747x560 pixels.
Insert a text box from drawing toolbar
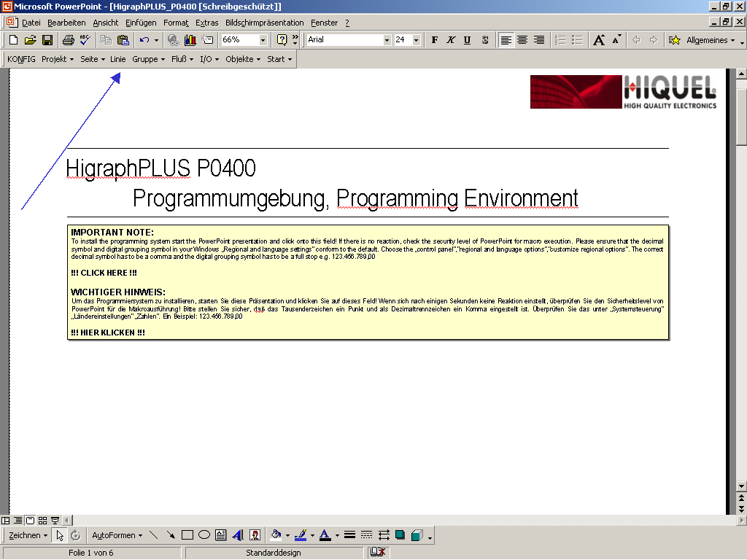220,535
